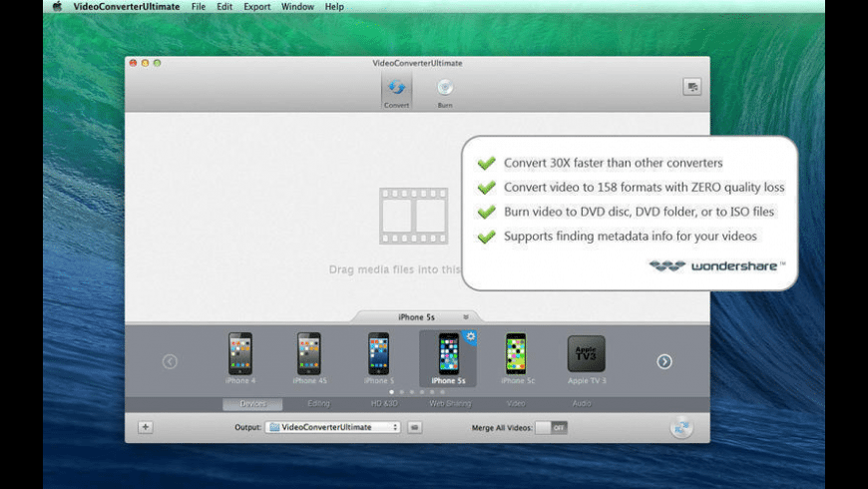Open output folder with the folder icon button
The height and width of the screenshot is (489, 868).
pos(415,427)
